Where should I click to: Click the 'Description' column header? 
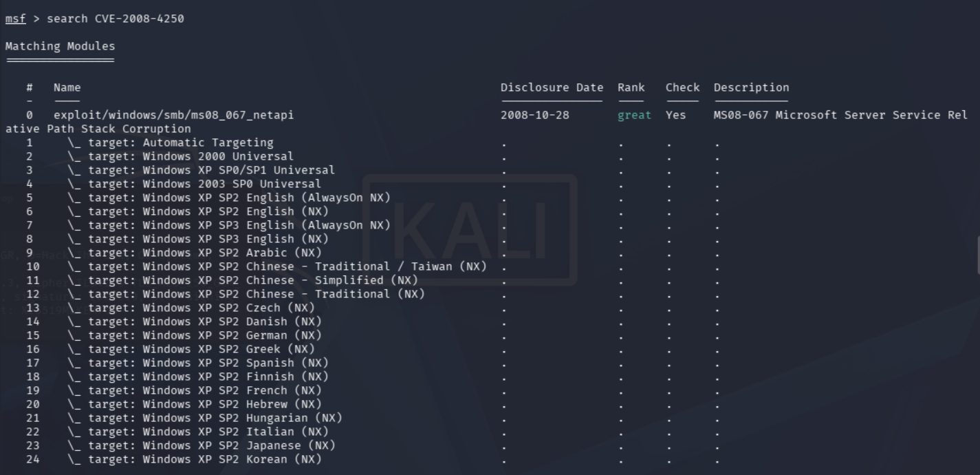coord(752,87)
